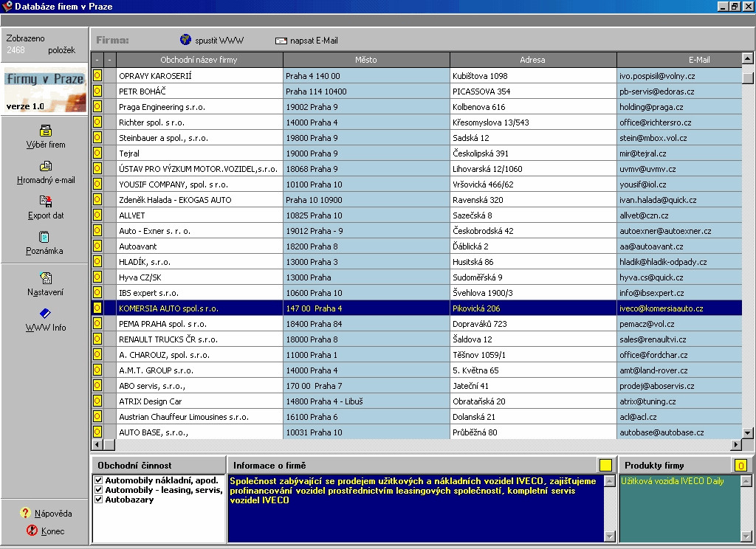Toggle the Autobazary checkbox
The image size is (756, 549).
click(99, 500)
